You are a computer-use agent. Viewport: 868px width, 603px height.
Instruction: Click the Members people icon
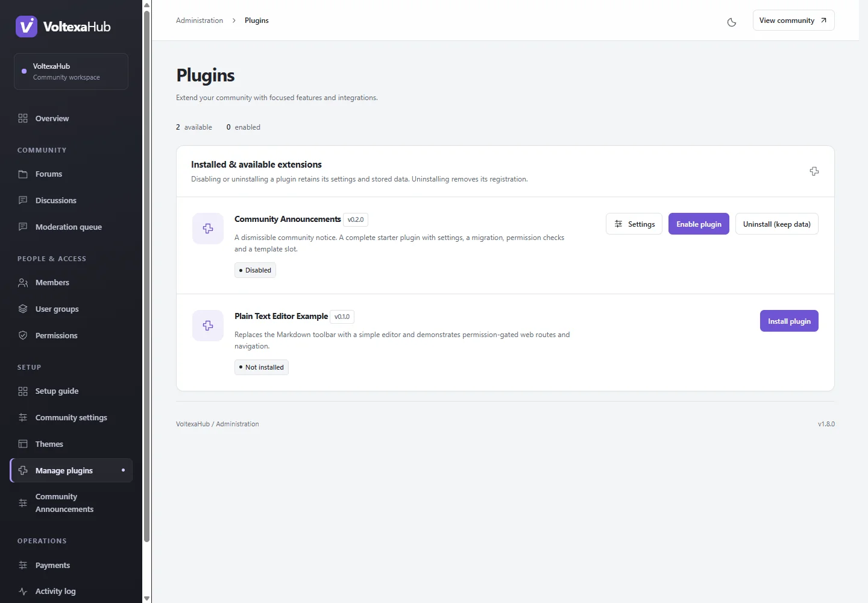coord(23,282)
